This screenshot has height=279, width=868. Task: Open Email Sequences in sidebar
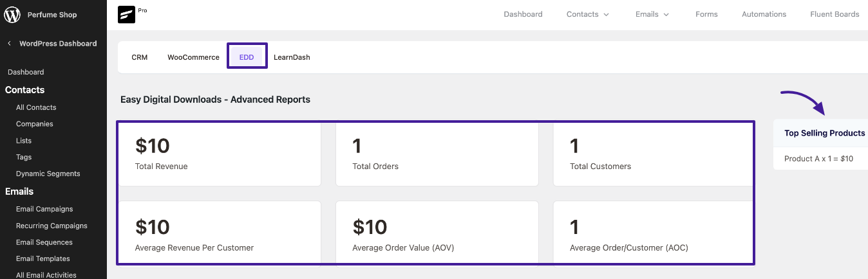coord(44,242)
